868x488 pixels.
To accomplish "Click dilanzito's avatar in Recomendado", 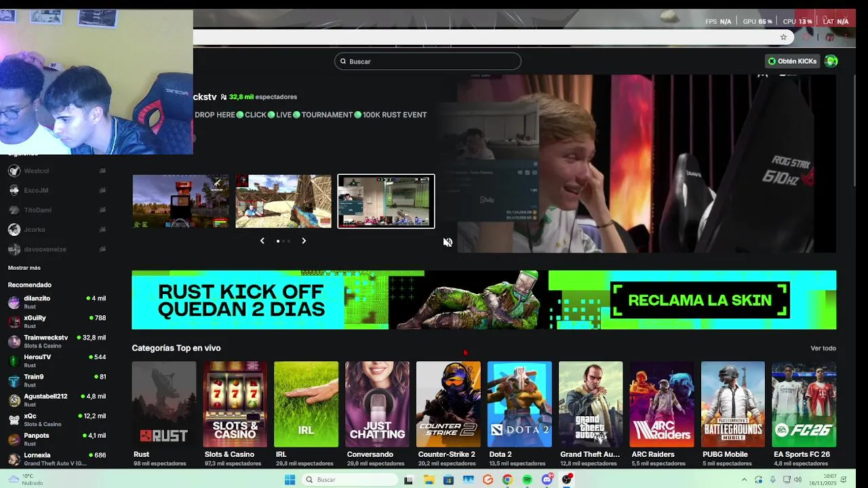I will 14,302.
